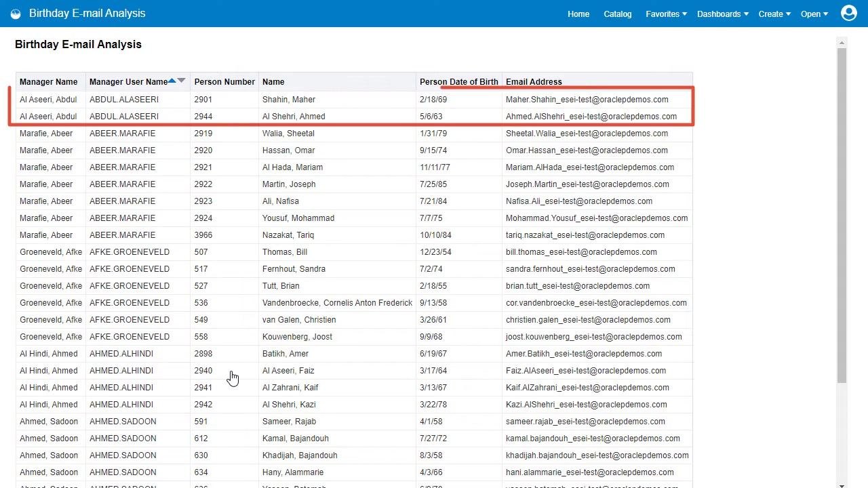This screenshot has height=488, width=868.
Task: Go to the Home link
Action: 578,14
